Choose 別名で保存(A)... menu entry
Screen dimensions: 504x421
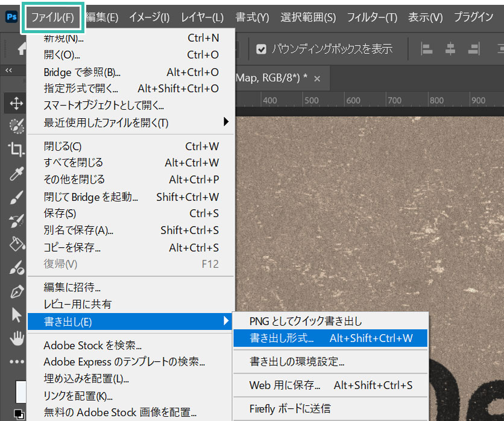(x=131, y=230)
